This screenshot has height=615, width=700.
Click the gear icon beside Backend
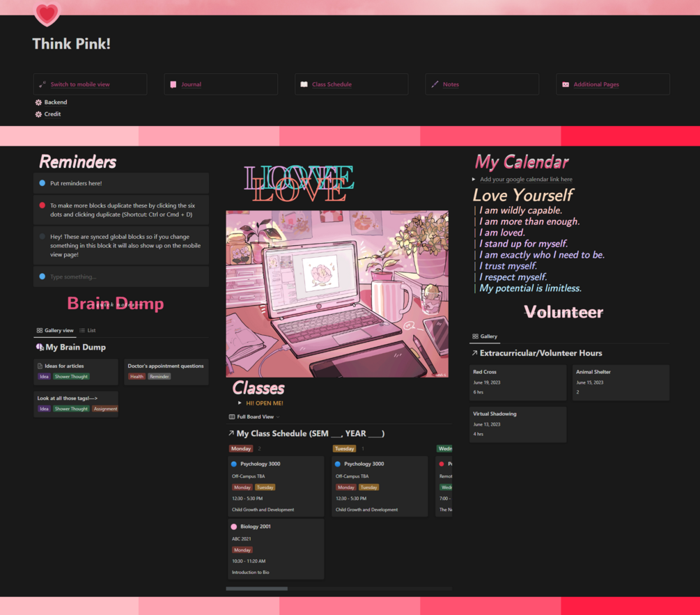click(x=38, y=102)
